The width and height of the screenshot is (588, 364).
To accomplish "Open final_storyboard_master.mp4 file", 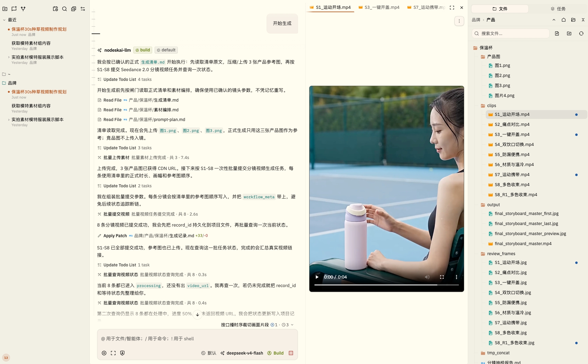I will tap(523, 244).
